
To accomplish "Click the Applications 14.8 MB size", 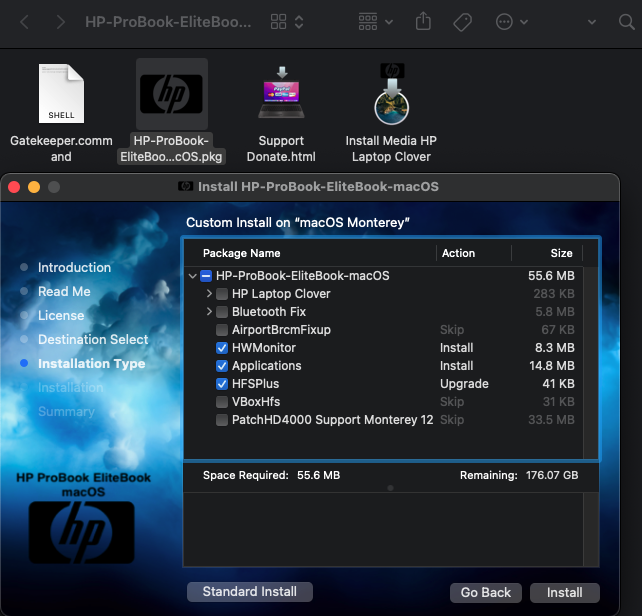I will tap(552, 366).
